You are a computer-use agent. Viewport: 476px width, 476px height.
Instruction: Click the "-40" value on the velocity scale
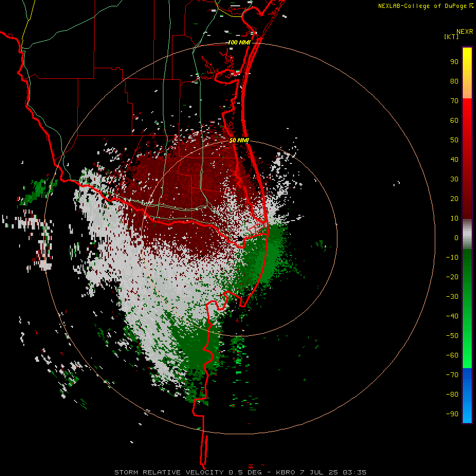(452, 316)
